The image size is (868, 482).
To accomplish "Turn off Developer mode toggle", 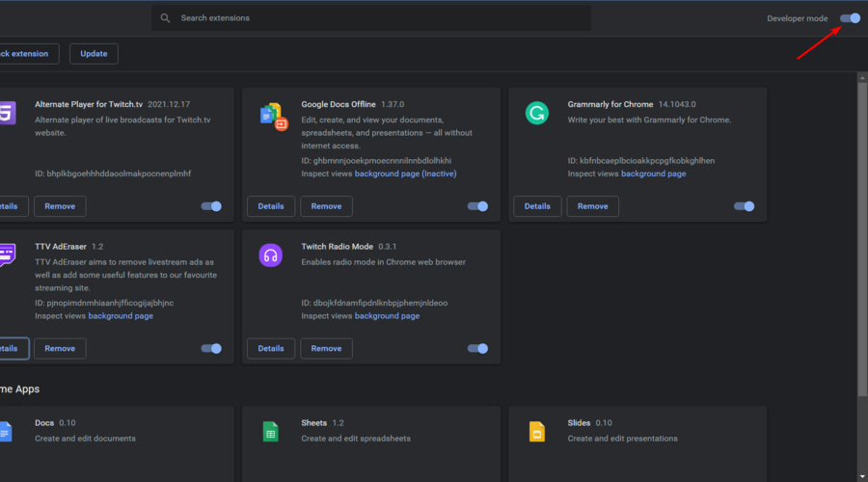I will pos(851,18).
